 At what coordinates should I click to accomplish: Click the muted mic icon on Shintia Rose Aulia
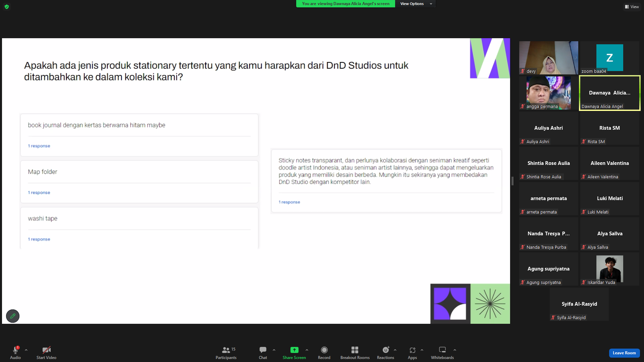523,177
